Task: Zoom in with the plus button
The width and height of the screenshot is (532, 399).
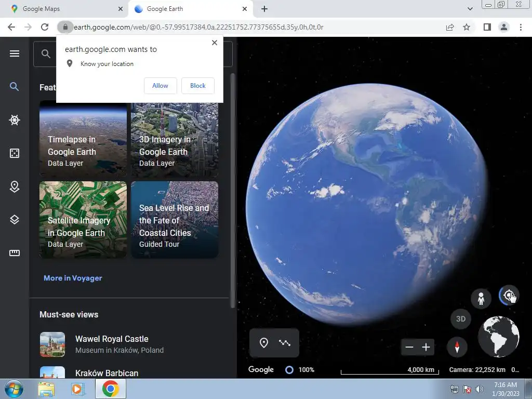Action: [x=426, y=347]
